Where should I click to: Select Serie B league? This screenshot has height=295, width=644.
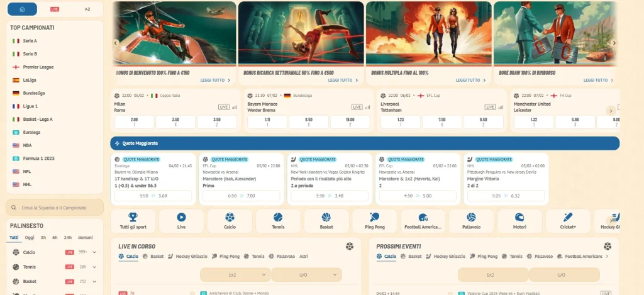tap(30, 54)
